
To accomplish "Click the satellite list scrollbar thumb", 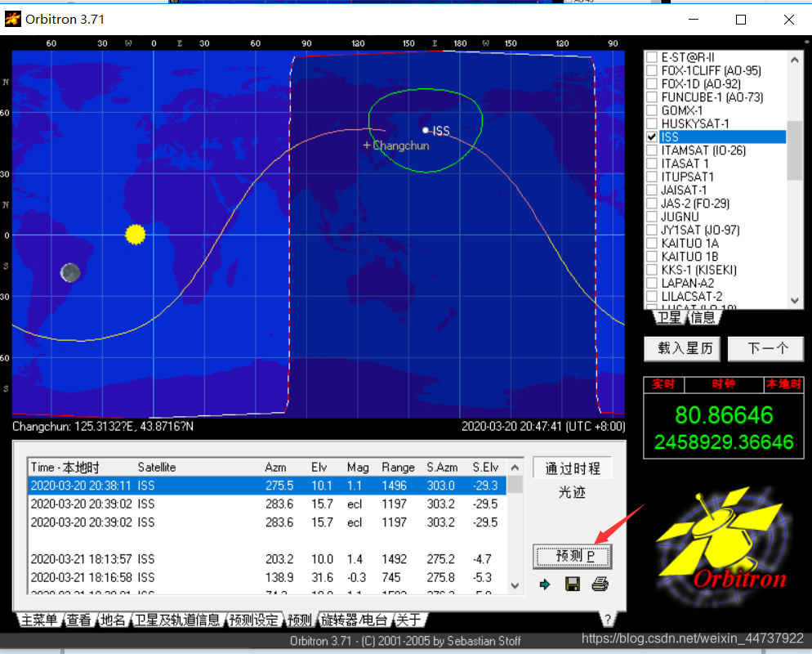I will (795, 150).
